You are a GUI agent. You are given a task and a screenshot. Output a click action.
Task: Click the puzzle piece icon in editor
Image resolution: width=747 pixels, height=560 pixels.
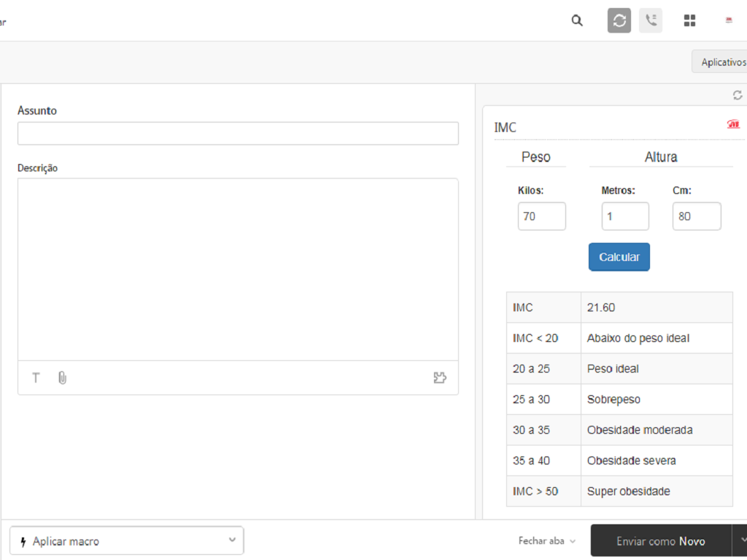(440, 378)
